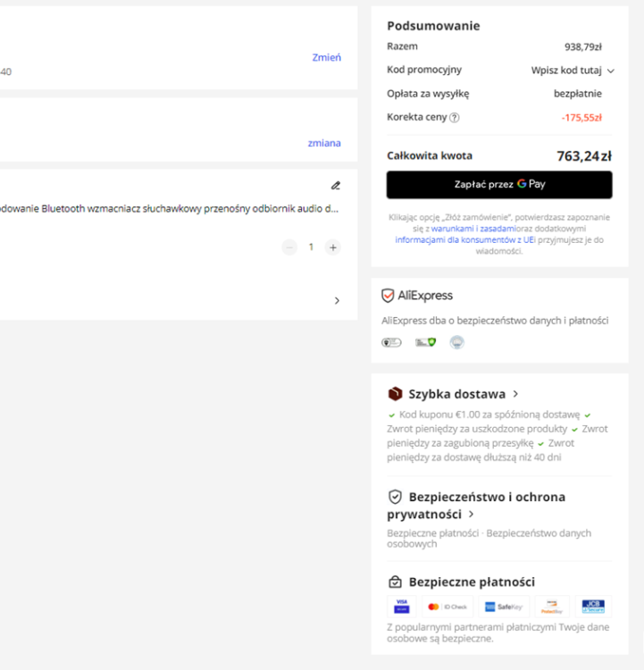
Task: Decrease item quantity with the minus button
Action: coord(289,247)
